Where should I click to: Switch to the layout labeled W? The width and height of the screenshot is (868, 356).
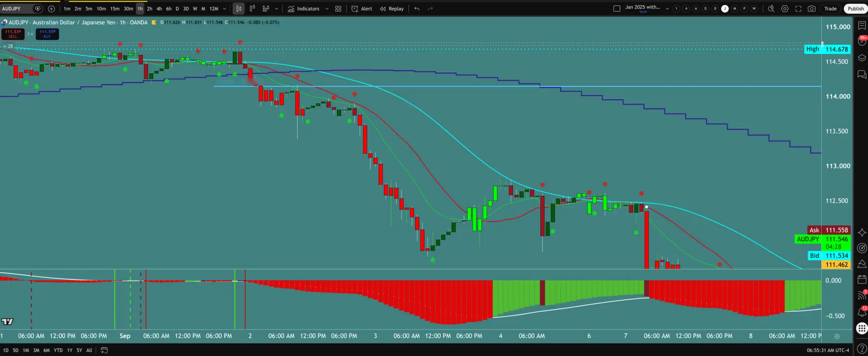point(754,9)
